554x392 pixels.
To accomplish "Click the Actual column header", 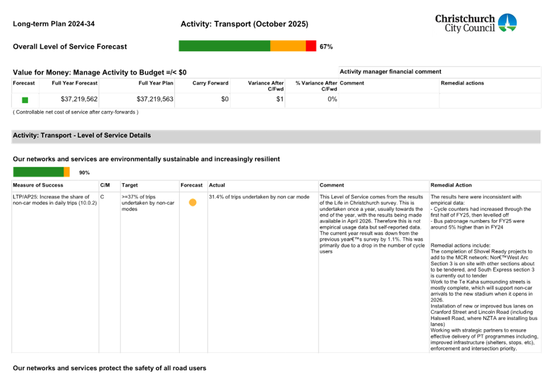I will coord(216,186).
